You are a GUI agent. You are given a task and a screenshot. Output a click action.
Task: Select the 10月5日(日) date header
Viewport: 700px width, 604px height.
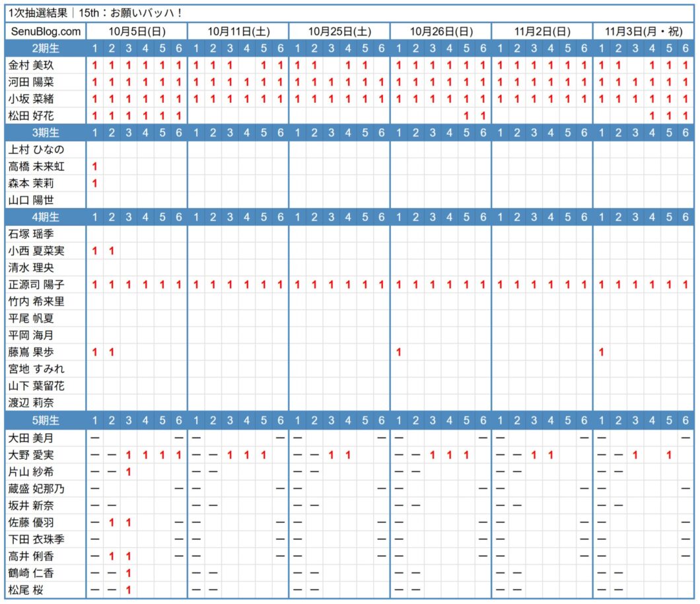click(x=137, y=32)
